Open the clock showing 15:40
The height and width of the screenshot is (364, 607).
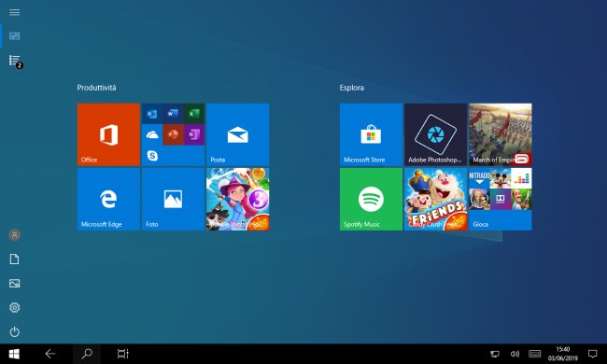click(563, 354)
